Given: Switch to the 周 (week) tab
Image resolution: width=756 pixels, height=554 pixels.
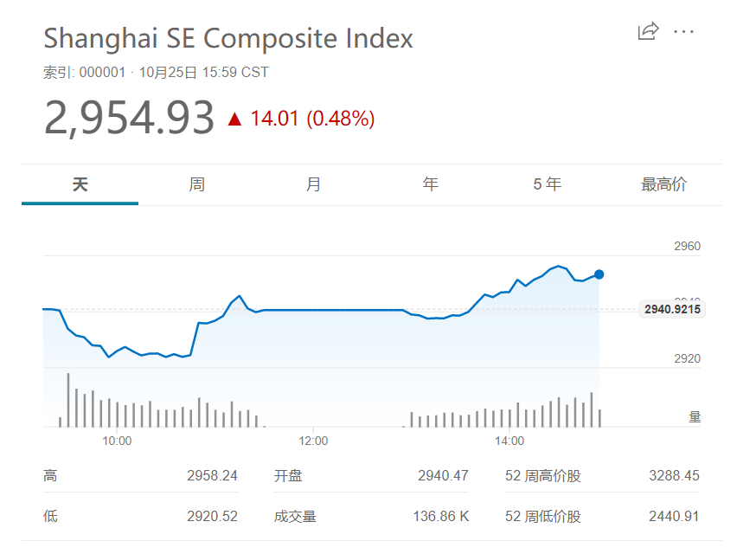Looking at the screenshot, I should [x=196, y=184].
